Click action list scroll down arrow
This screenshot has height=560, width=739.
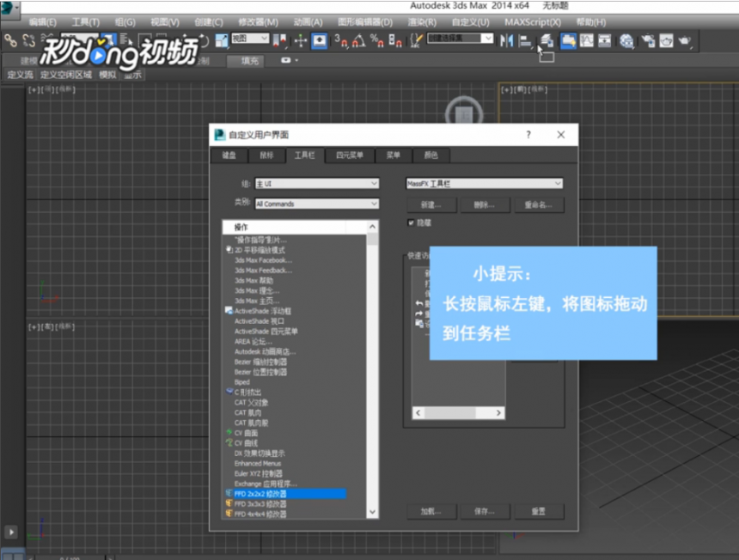point(372,513)
